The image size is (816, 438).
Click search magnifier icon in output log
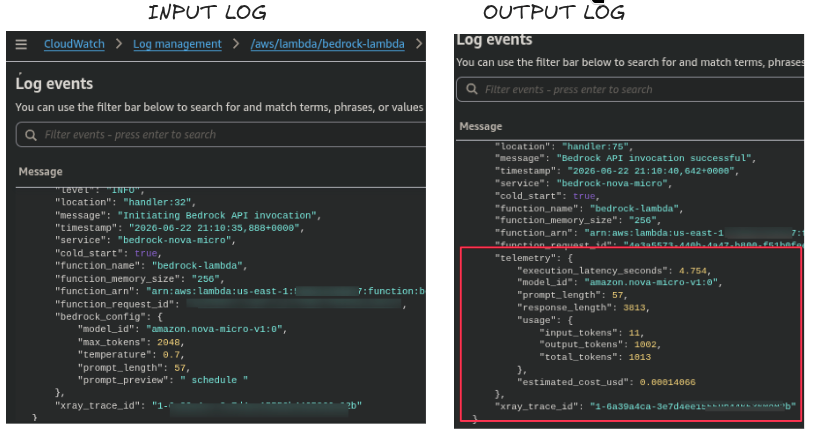[x=471, y=89]
